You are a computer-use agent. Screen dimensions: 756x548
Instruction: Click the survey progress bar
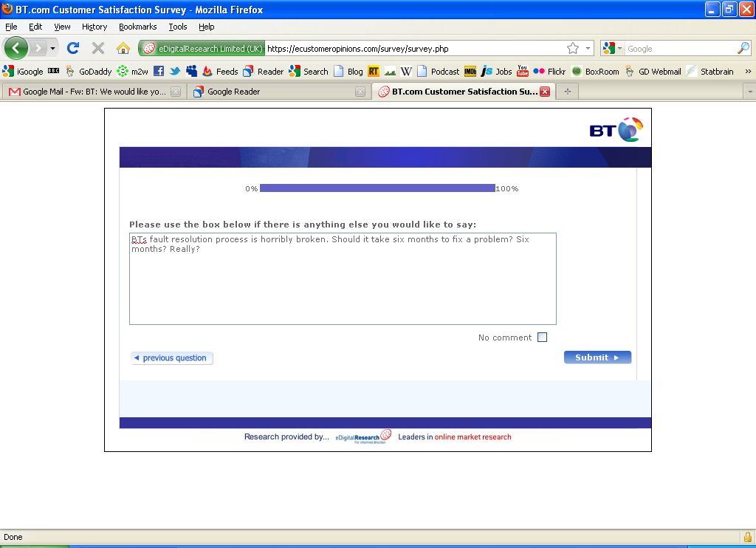click(x=377, y=188)
